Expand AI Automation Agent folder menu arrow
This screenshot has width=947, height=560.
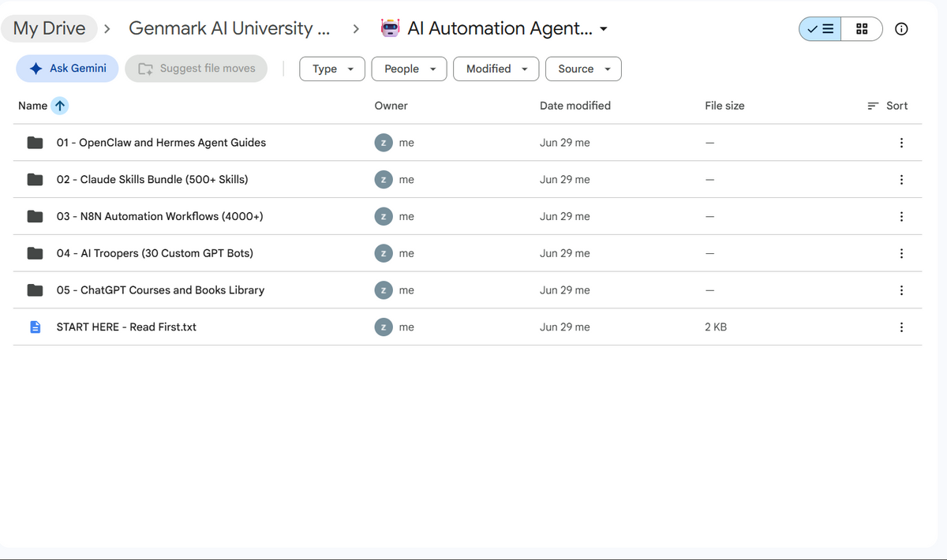(604, 29)
